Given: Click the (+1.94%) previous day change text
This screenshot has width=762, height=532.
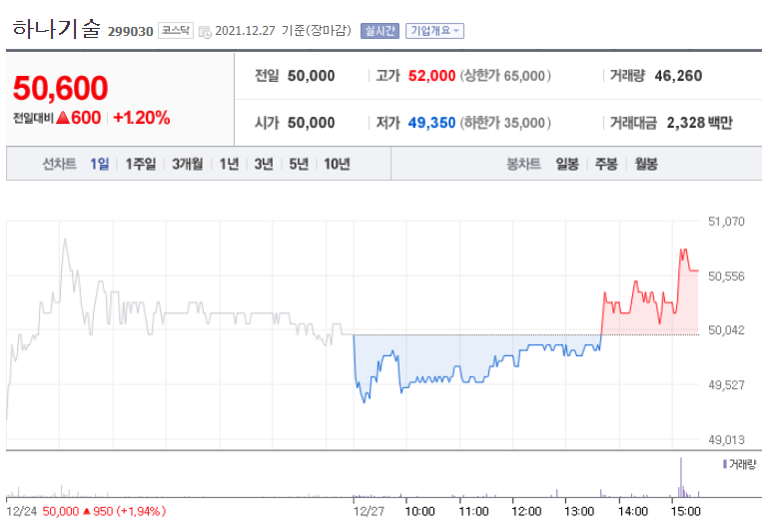Looking at the screenshot, I should (x=141, y=511).
